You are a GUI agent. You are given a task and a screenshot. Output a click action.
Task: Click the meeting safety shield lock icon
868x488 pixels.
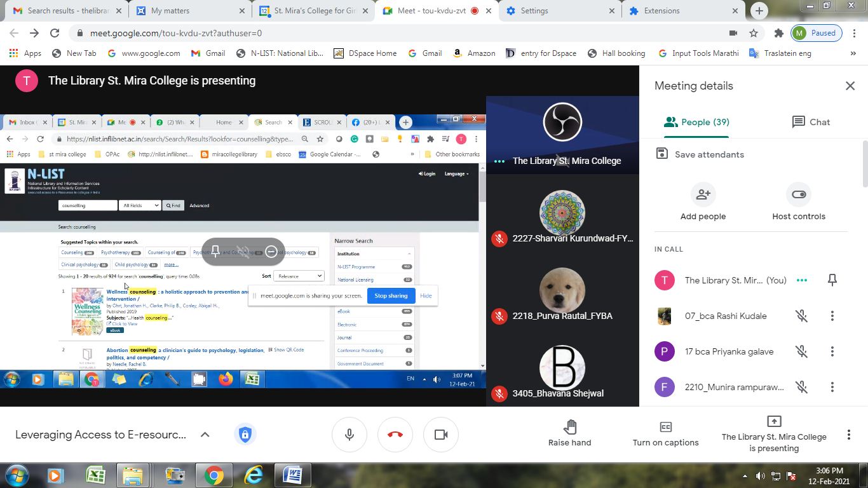tap(245, 435)
